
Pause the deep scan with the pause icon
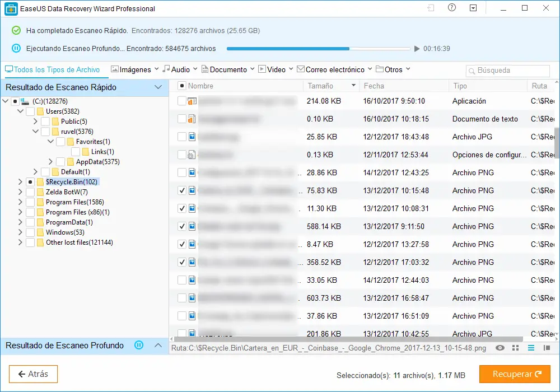point(16,48)
